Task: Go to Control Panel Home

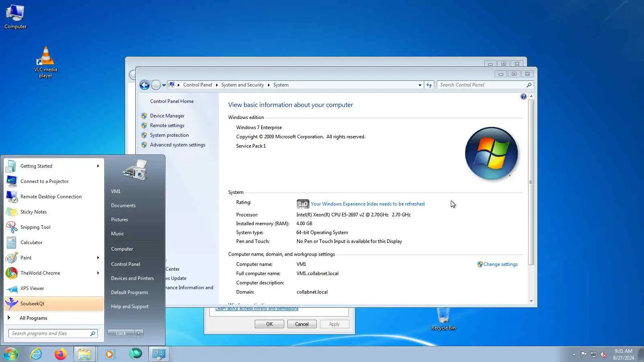Action: (172, 101)
